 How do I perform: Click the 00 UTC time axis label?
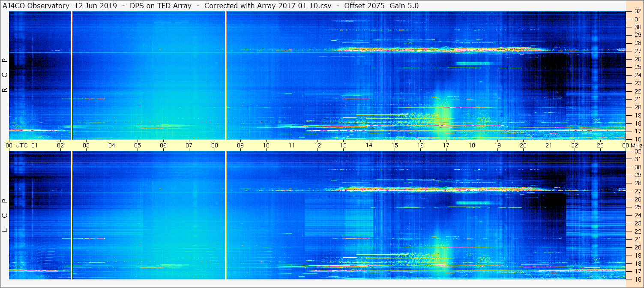click(17, 145)
